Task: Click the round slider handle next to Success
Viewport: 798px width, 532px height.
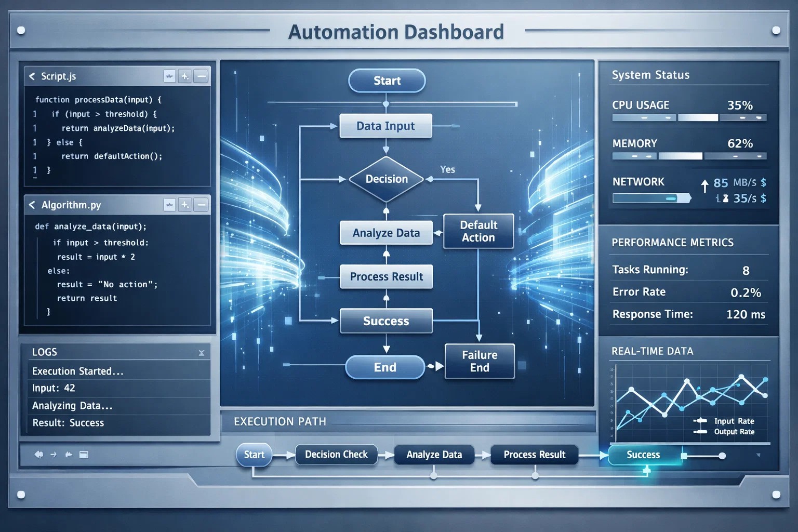Action: (722, 456)
